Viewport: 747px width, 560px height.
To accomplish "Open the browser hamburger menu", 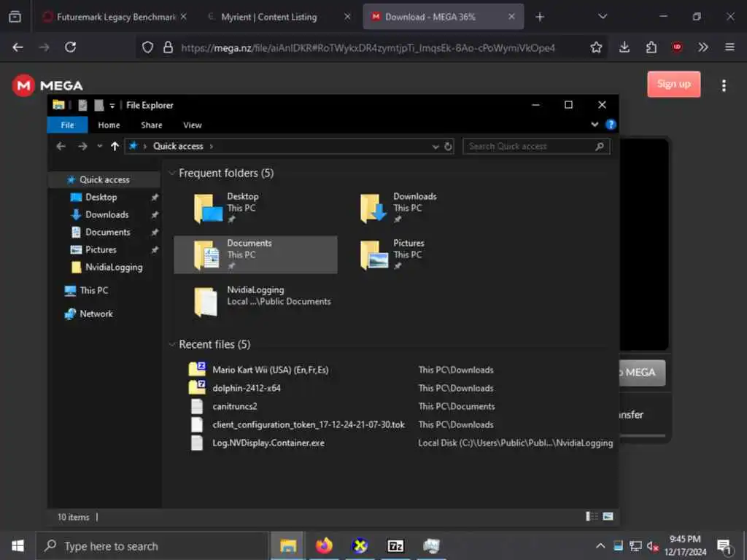I will point(729,47).
